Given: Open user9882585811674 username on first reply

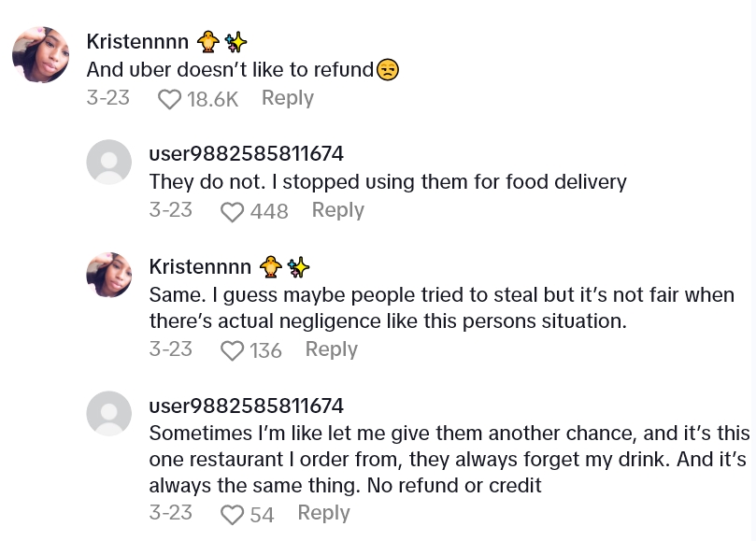Looking at the screenshot, I should tap(246, 153).
